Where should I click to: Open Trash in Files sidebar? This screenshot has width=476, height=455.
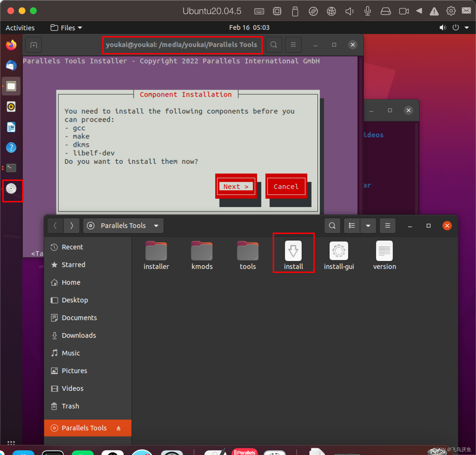[88, 406]
